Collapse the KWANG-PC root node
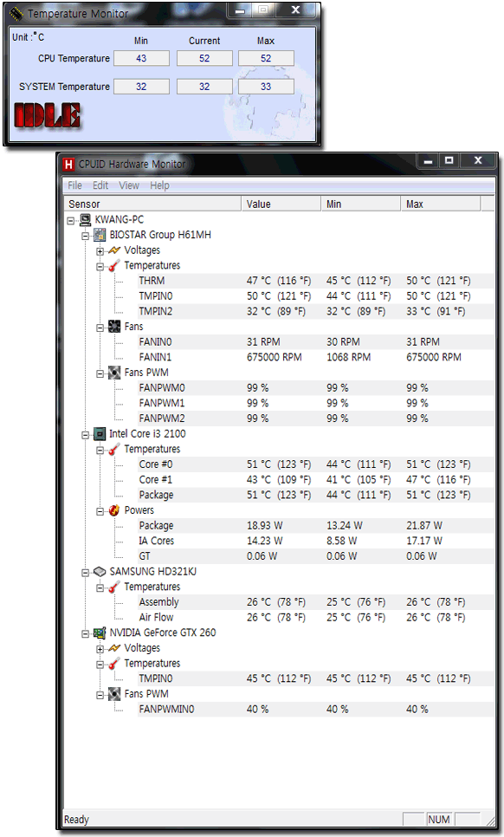Screen dimensions: 504x837 click(x=70, y=220)
